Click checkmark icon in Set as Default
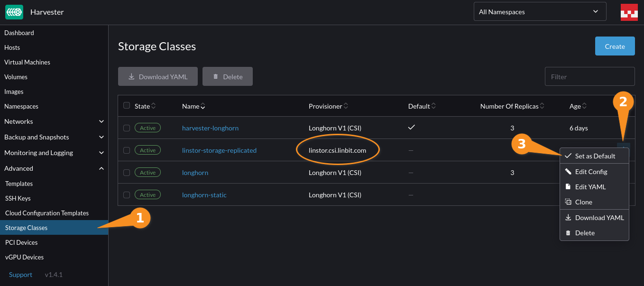This screenshot has width=644, height=286. click(568, 156)
